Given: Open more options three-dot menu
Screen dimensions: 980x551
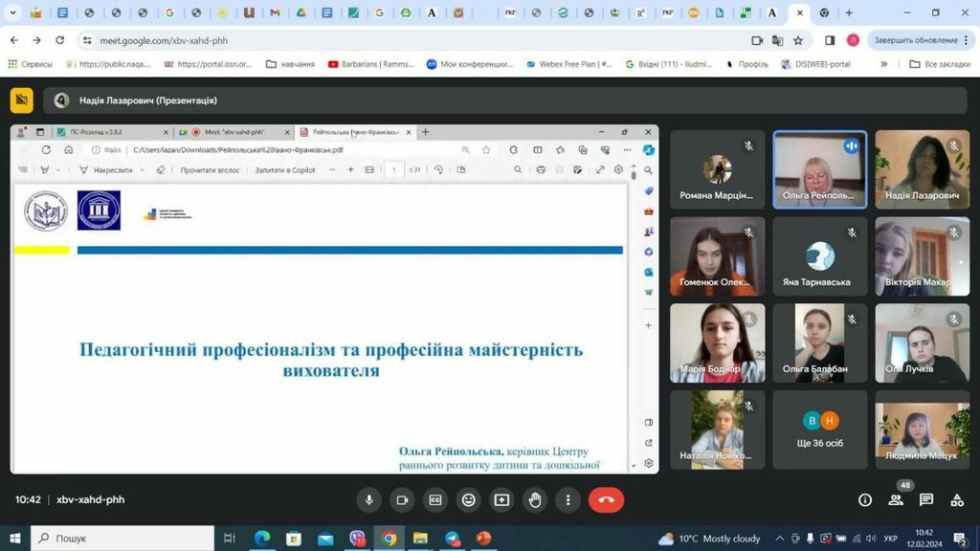Looking at the screenshot, I should coord(568,499).
